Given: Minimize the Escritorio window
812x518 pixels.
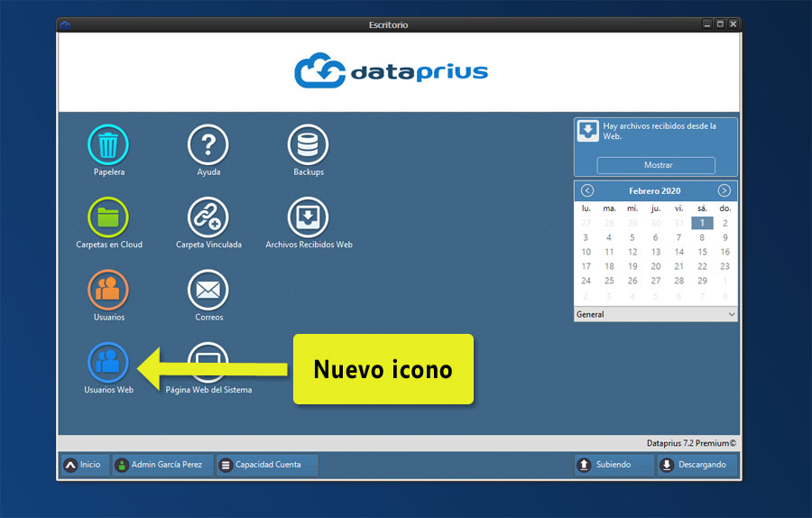Looking at the screenshot, I should pyautogui.click(x=706, y=23).
